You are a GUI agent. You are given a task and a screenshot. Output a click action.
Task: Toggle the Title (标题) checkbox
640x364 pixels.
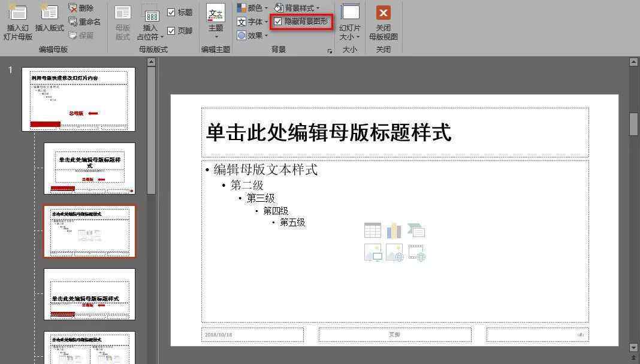[x=171, y=13]
